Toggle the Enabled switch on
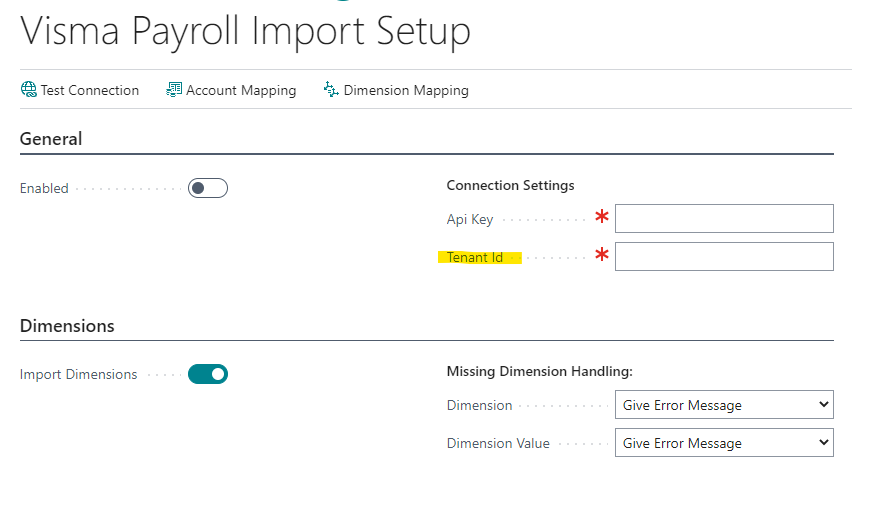The width and height of the screenshot is (882, 513). click(208, 188)
